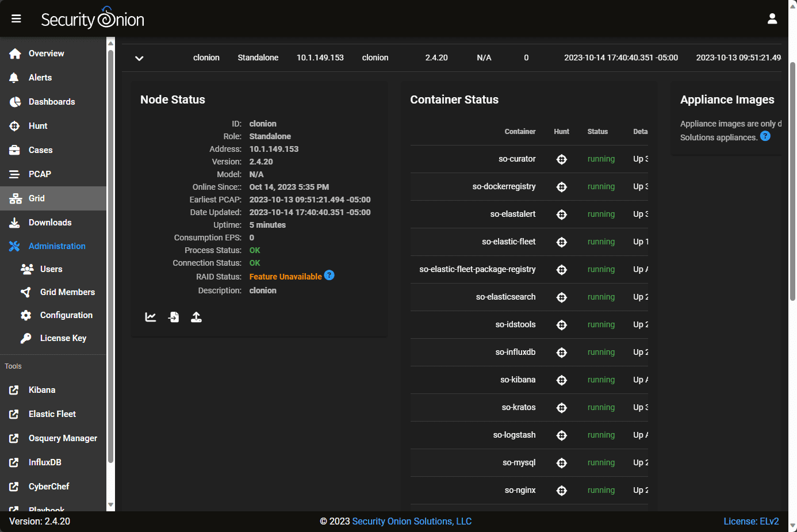Click the hunt icon for so-nginx
Image resolution: width=797 pixels, height=532 pixels.
(562, 491)
